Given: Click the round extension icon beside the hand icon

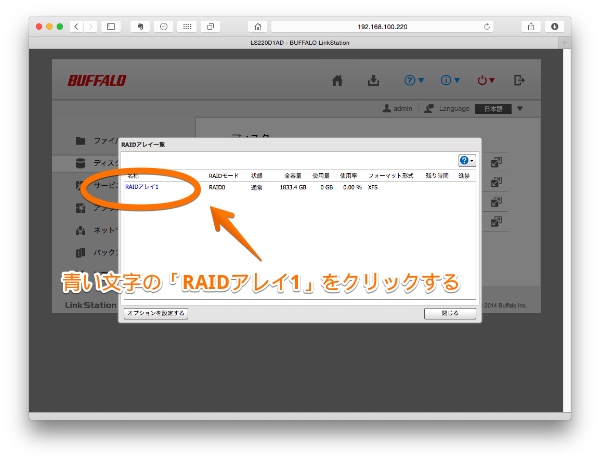Looking at the screenshot, I should coord(164,26).
